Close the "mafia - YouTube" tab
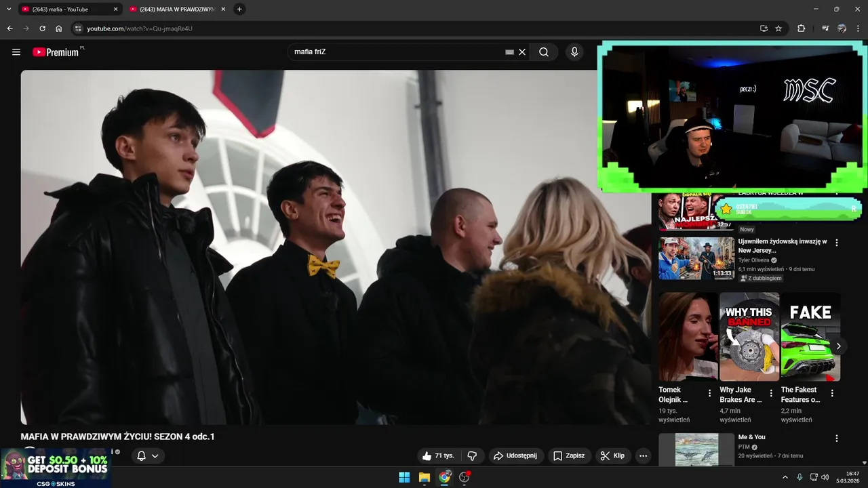The height and width of the screenshot is (488, 868). pos(115,9)
